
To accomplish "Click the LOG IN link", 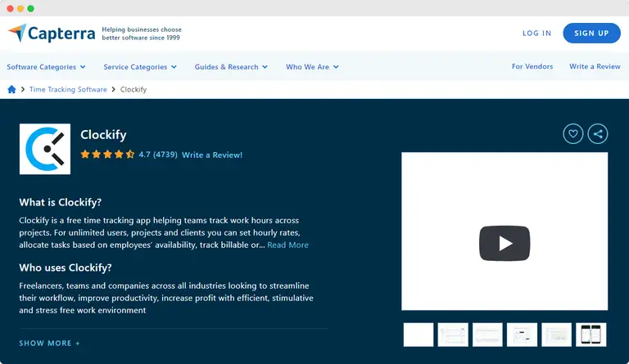I will point(536,34).
